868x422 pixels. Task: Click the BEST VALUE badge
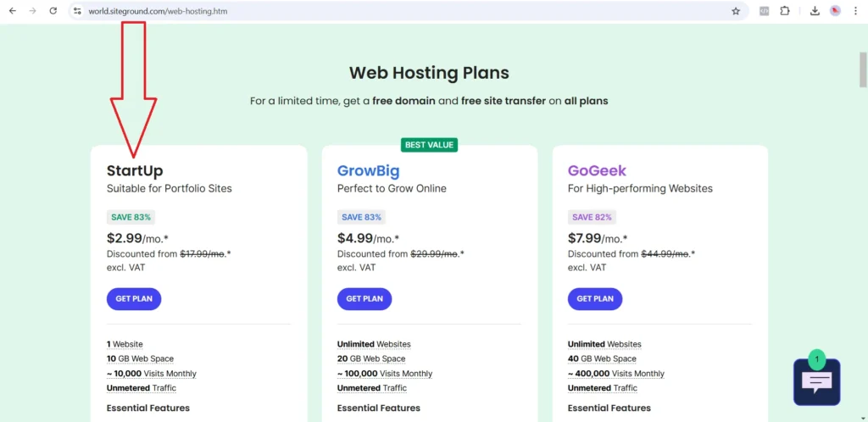pyautogui.click(x=429, y=145)
